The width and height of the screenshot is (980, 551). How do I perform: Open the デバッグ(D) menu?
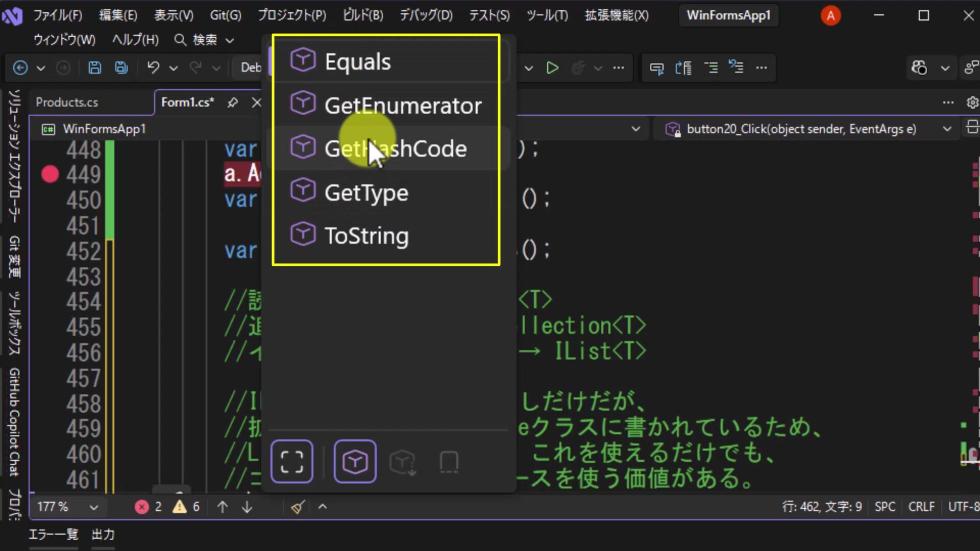coord(426,15)
